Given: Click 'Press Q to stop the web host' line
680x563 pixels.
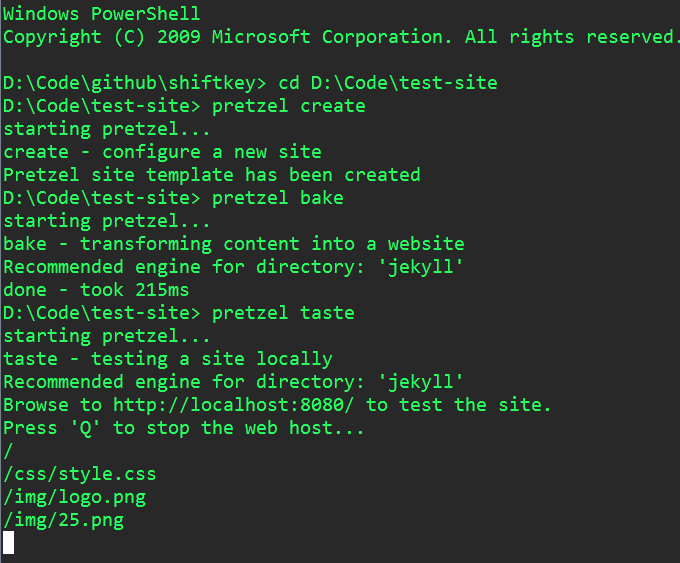Looking at the screenshot, I should [184, 428].
